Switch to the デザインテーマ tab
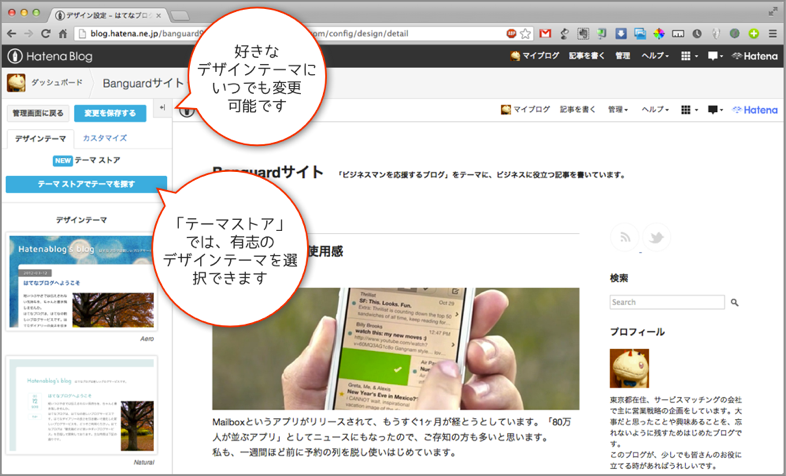786x476 pixels. (40, 138)
